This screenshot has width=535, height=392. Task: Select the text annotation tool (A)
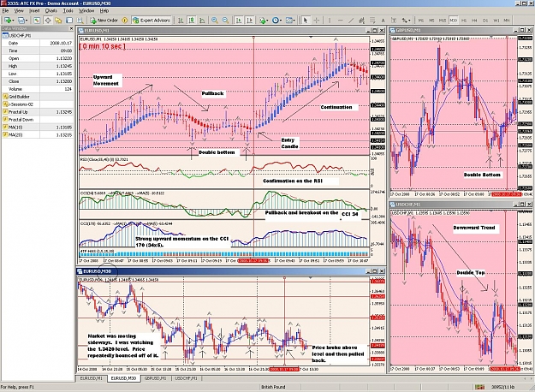(x=383, y=21)
